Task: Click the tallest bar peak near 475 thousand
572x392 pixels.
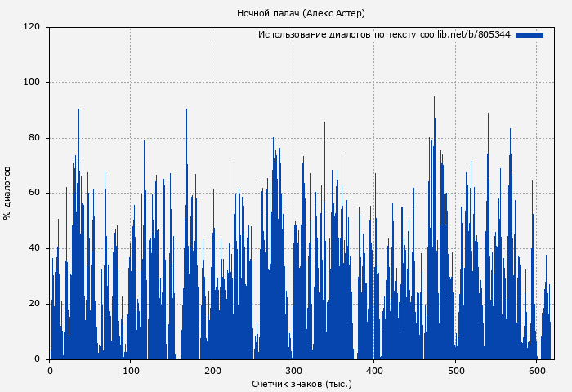Action: [x=434, y=99]
